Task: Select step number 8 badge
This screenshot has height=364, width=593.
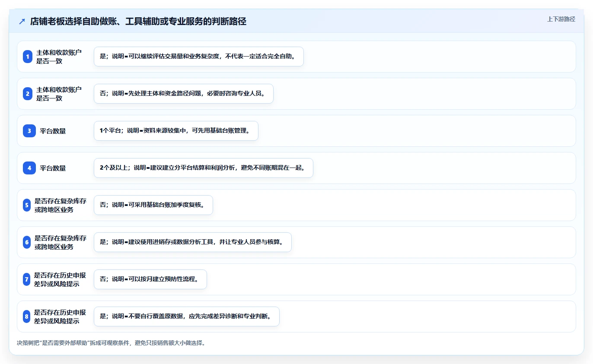Action: click(27, 317)
